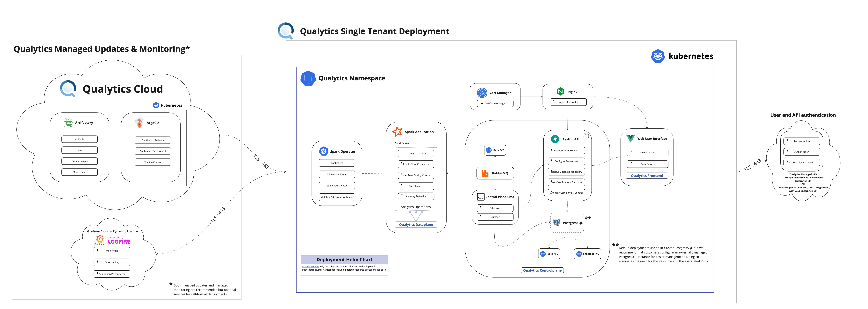Click the Qualytics logo beside Single Tenant Deployment
This screenshot has height=309, width=868.
coord(286,31)
